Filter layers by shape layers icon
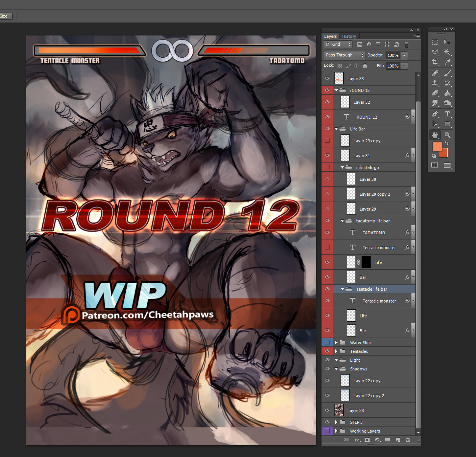 (387, 45)
